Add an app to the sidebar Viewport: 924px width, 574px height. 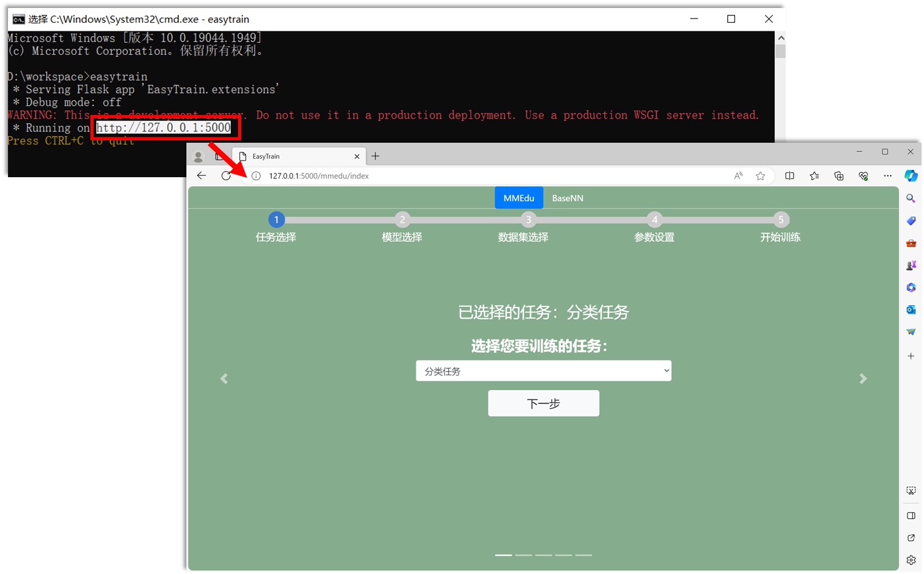(x=910, y=356)
